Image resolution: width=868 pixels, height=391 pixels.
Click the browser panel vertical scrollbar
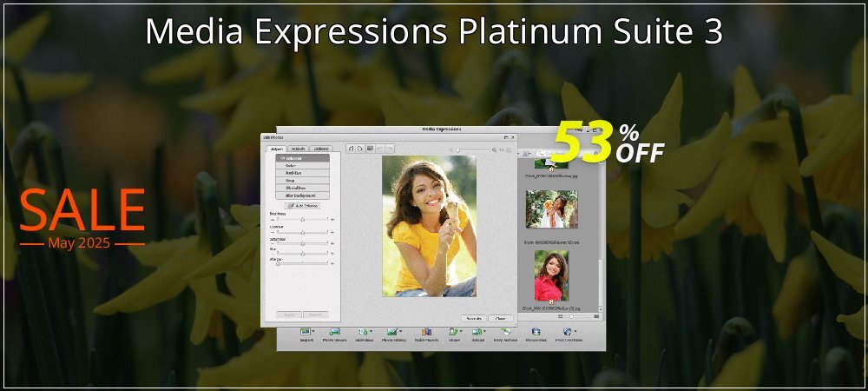(602, 235)
